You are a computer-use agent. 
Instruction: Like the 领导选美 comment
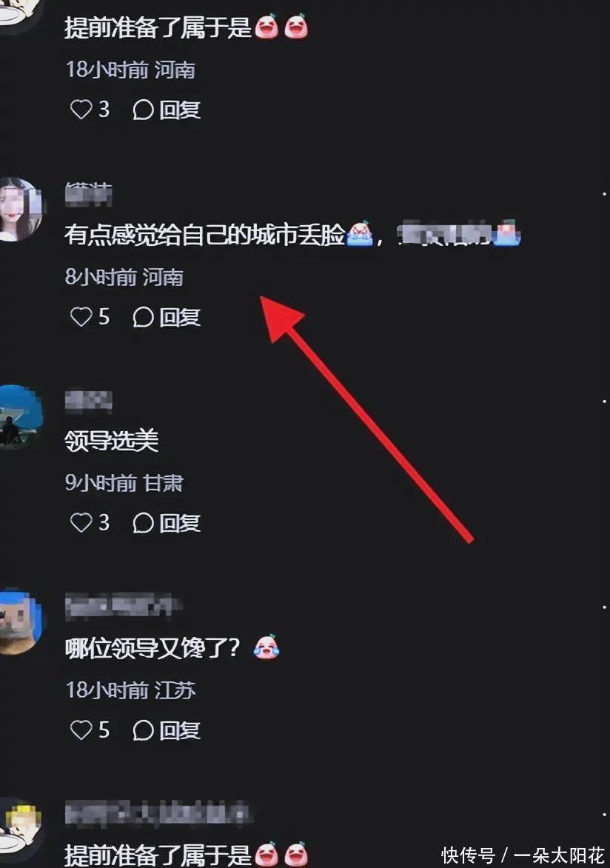click(x=81, y=523)
